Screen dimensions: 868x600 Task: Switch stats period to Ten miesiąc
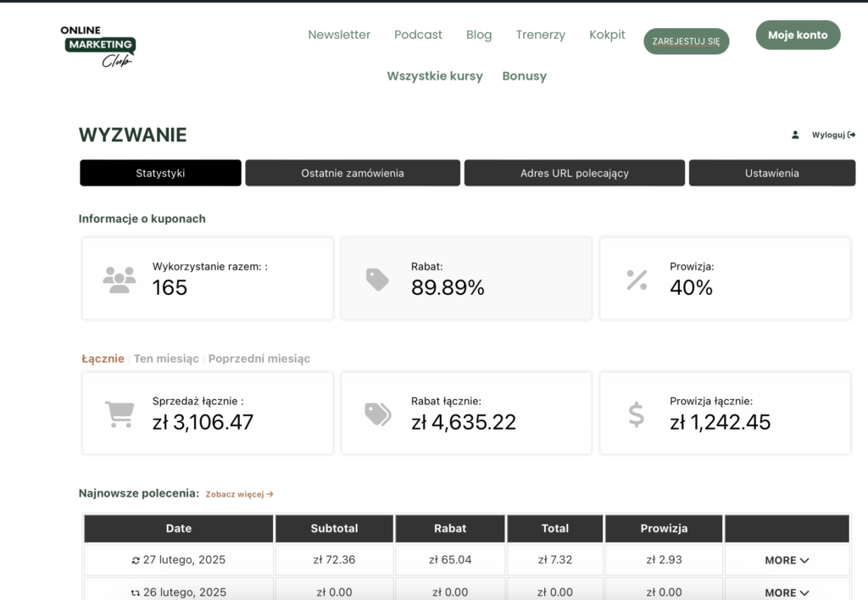(x=166, y=358)
